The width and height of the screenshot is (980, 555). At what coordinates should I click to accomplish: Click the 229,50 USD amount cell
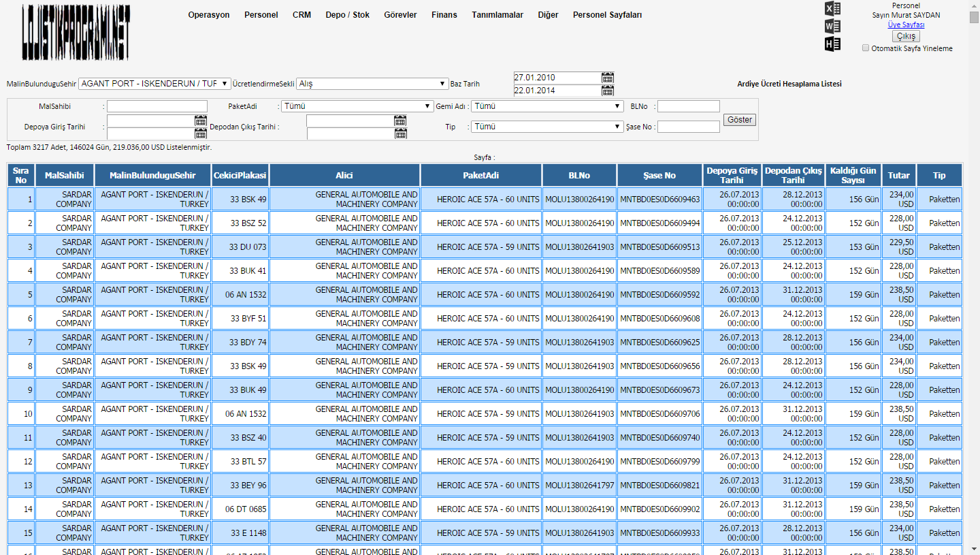coord(899,247)
